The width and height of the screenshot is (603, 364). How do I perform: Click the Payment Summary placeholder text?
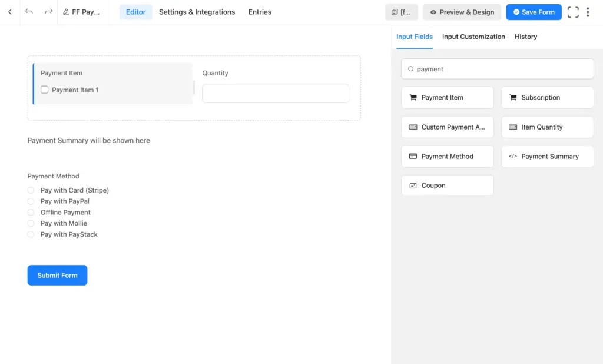point(88,140)
